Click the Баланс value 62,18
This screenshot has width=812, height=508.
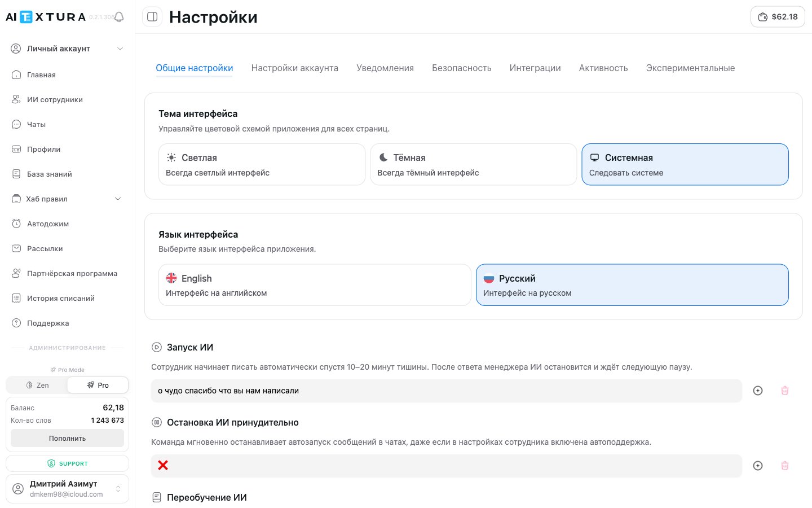[x=113, y=408]
